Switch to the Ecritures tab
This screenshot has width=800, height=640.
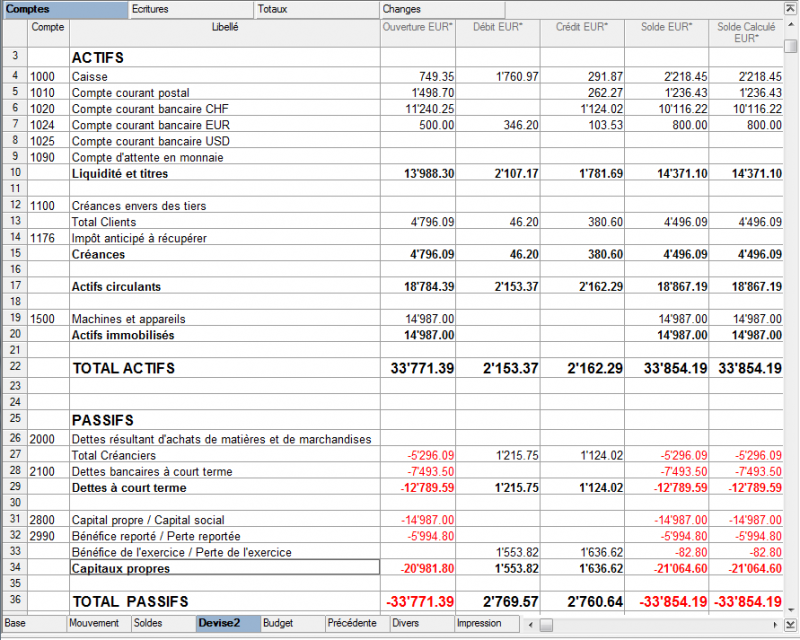point(191,10)
